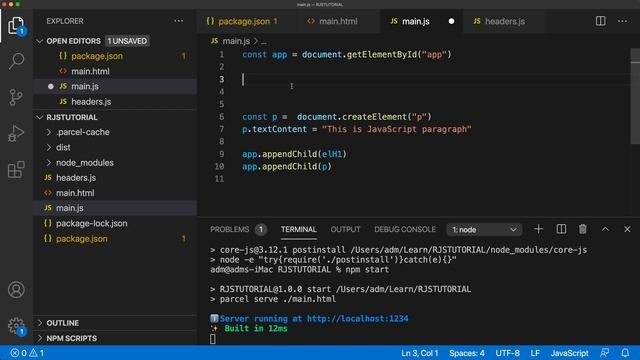Image resolution: width=640 pixels, height=360 pixels.
Task: Switch to the main.html tab
Action: [x=338, y=21]
